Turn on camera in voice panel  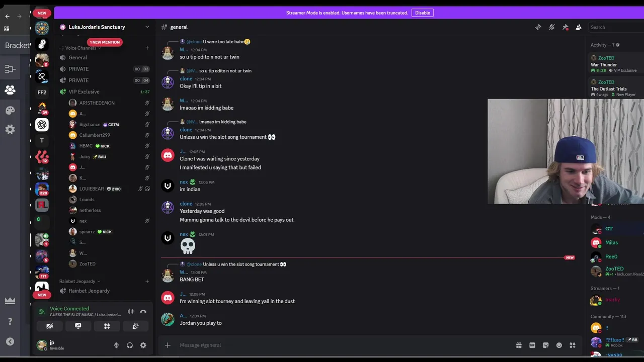[x=49, y=326]
